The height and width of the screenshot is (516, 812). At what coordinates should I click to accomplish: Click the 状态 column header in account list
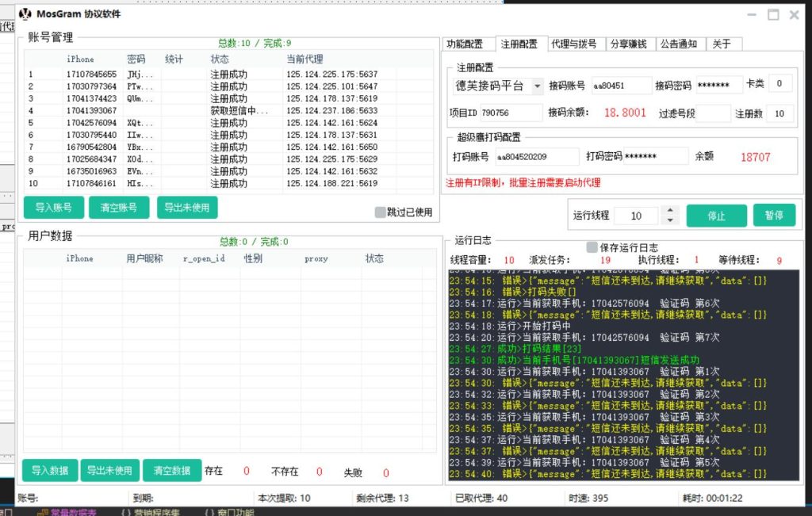(220, 59)
